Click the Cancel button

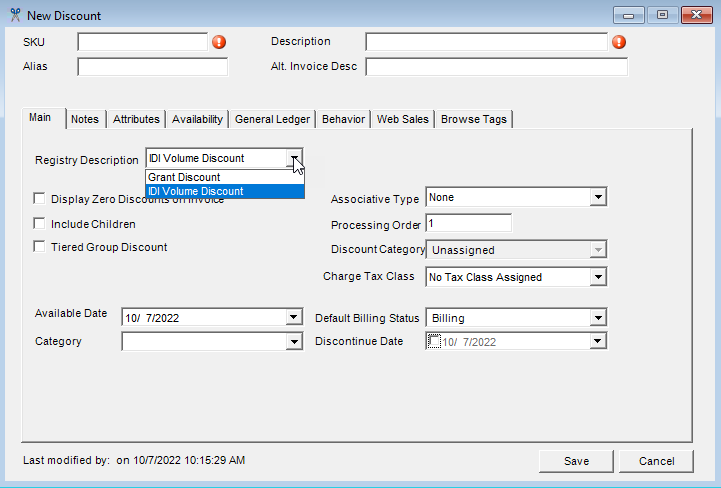pyautogui.click(x=655, y=461)
